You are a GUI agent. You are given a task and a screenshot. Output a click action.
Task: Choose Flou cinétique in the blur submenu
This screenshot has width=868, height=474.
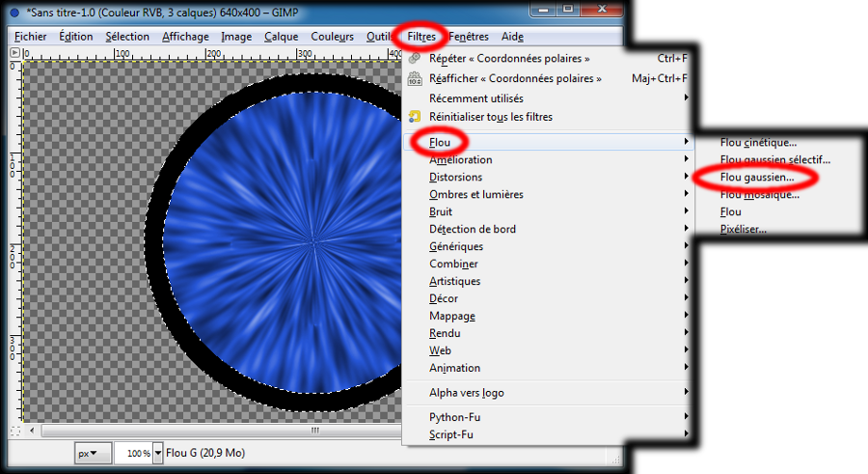pyautogui.click(x=758, y=143)
